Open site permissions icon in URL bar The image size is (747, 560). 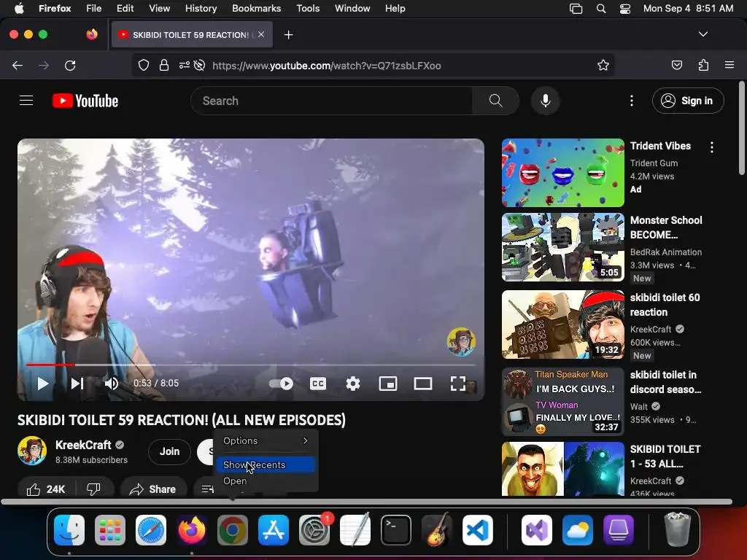185,65
